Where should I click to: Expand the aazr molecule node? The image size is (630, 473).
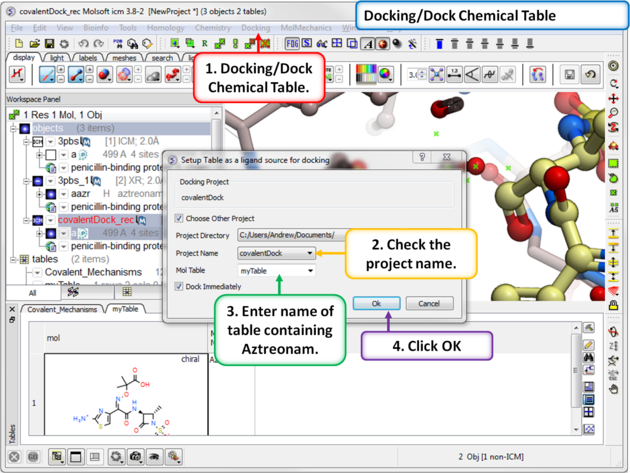[39, 194]
